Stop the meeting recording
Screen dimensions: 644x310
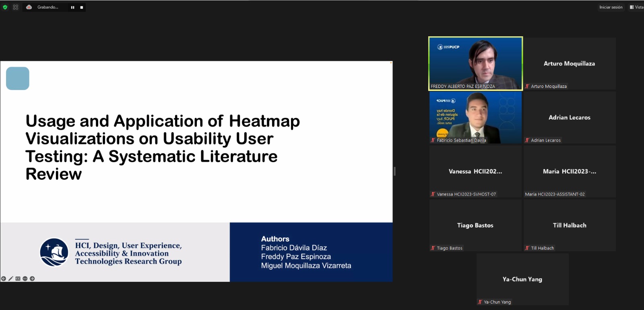(82, 7)
